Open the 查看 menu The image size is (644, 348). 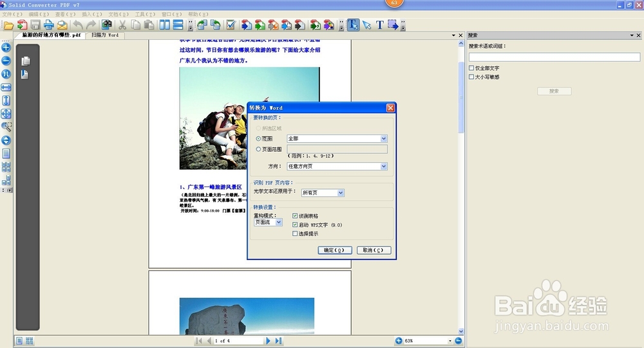tap(65, 14)
